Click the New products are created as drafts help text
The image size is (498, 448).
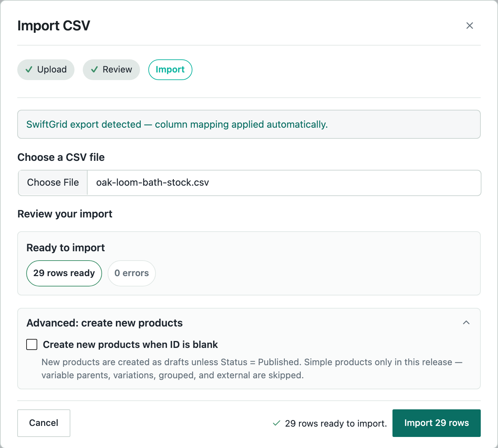coord(252,369)
